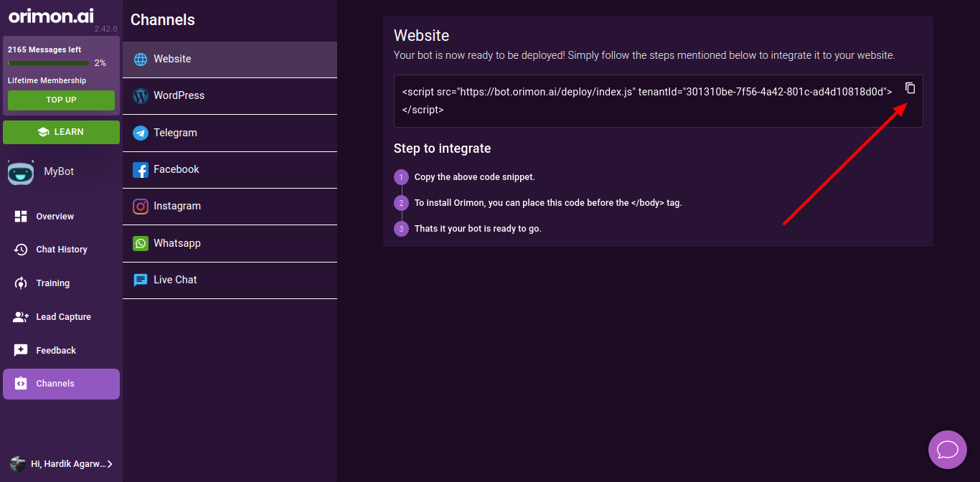This screenshot has width=980, height=482.
Task: Click the messages left progress bar
Action: pos(48,63)
